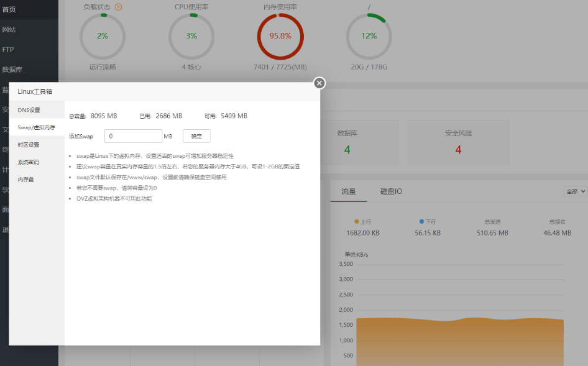The width and height of the screenshot is (588, 366).
Task: Toggle the orange 上行 legend marker
Action: [x=357, y=221]
